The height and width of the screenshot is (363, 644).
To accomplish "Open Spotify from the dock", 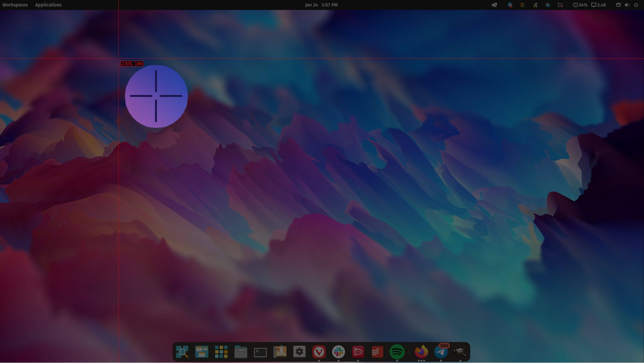I will point(397,352).
